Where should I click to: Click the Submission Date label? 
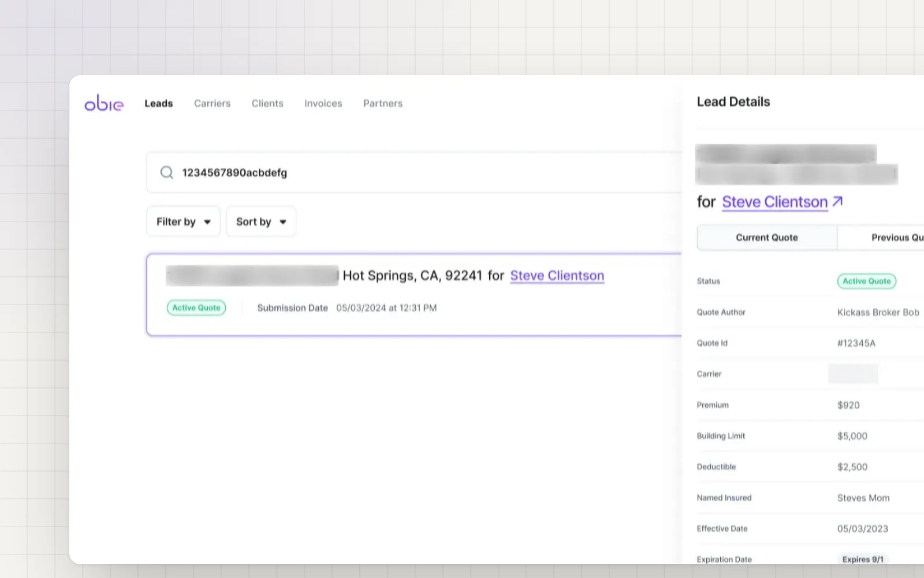click(x=293, y=308)
